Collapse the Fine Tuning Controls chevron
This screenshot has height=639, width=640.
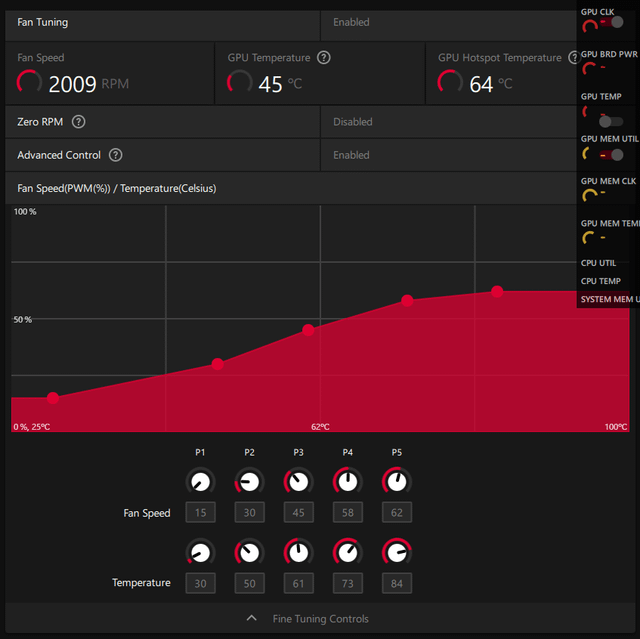252,618
